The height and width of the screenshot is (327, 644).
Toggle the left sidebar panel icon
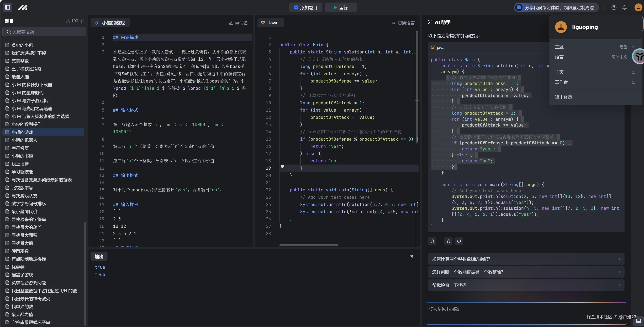click(x=8, y=7)
